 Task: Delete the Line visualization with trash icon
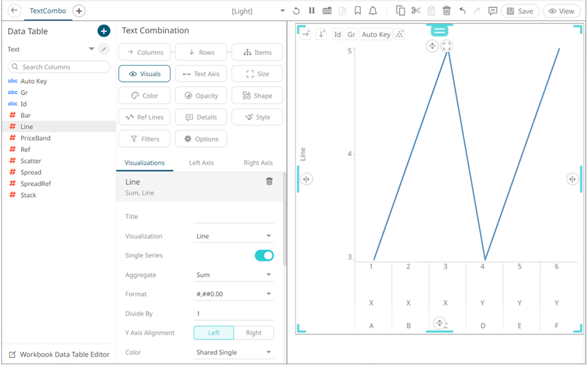coord(269,181)
